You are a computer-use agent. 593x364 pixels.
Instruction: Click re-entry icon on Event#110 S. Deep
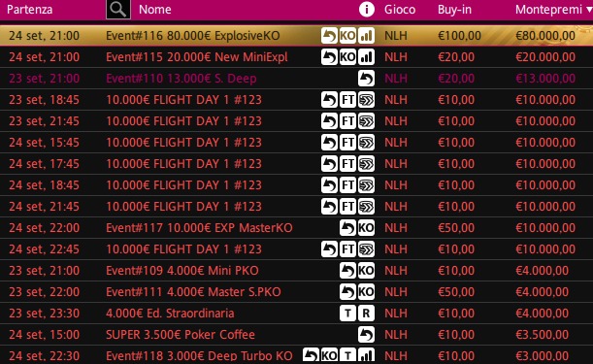pos(366,79)
